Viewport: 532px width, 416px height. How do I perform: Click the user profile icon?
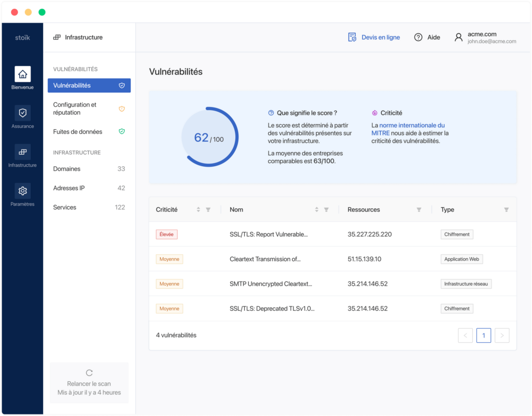(458, 37)
